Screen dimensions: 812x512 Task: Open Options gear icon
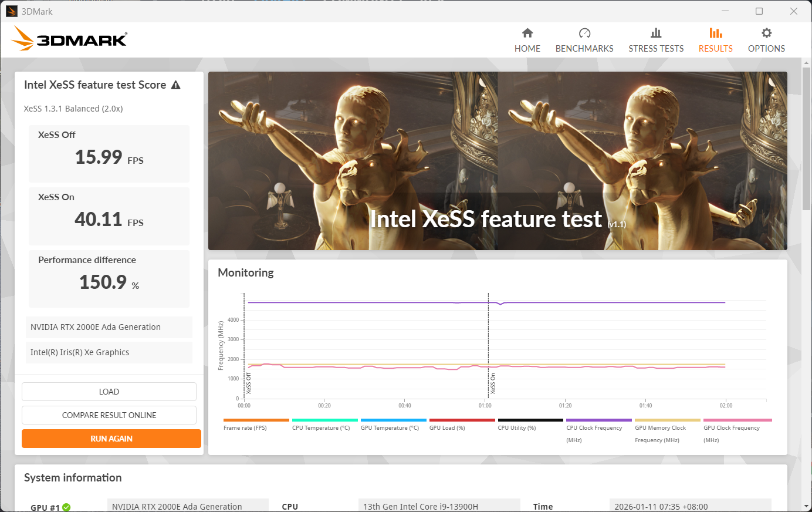tap(766, 33)
